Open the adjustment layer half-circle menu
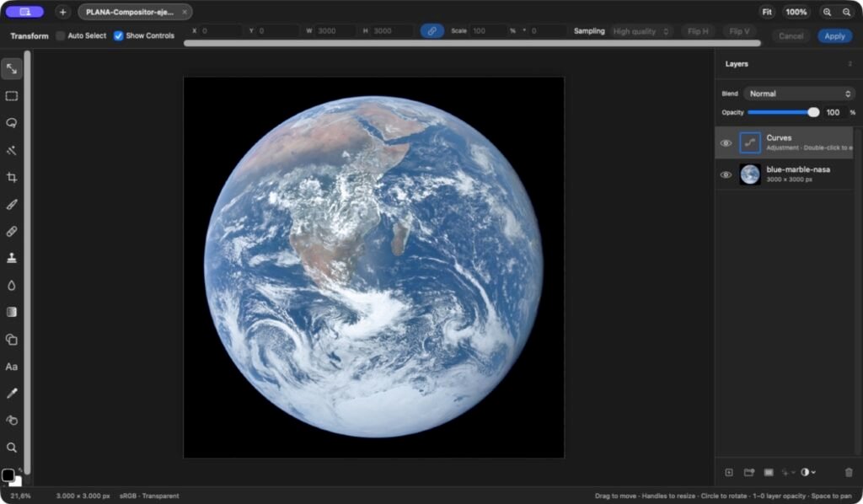 [x=808, y=472]
